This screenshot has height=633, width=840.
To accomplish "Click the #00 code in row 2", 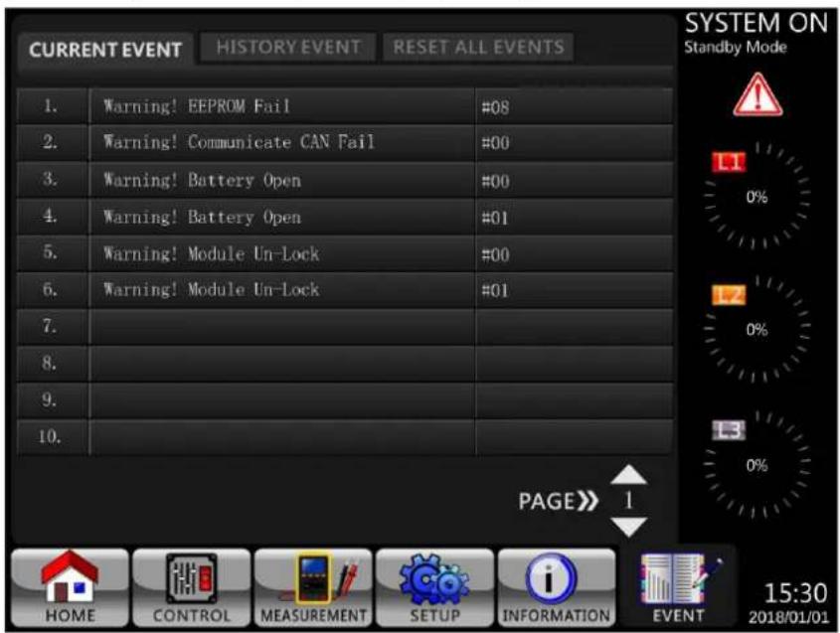I will coord(495,143).
